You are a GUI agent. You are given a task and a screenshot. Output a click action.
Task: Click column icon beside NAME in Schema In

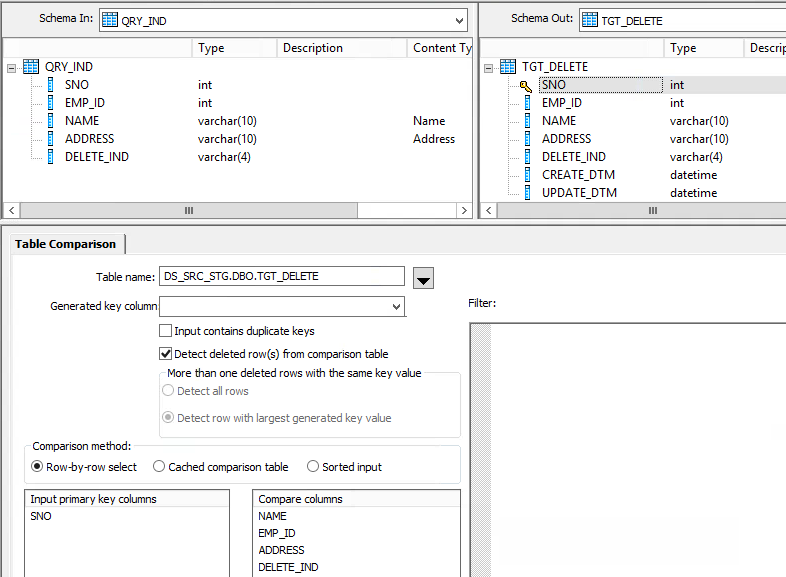click(51, 121)
